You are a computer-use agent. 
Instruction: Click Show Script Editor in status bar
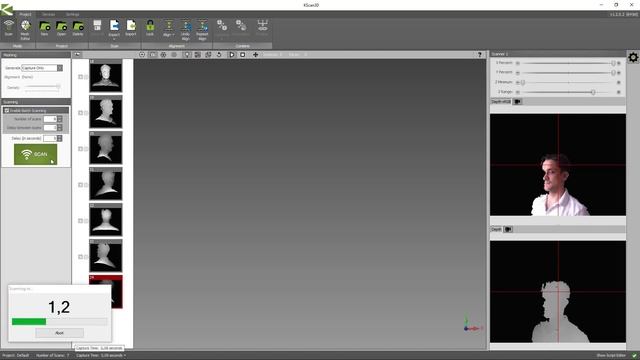pos(611,356)
